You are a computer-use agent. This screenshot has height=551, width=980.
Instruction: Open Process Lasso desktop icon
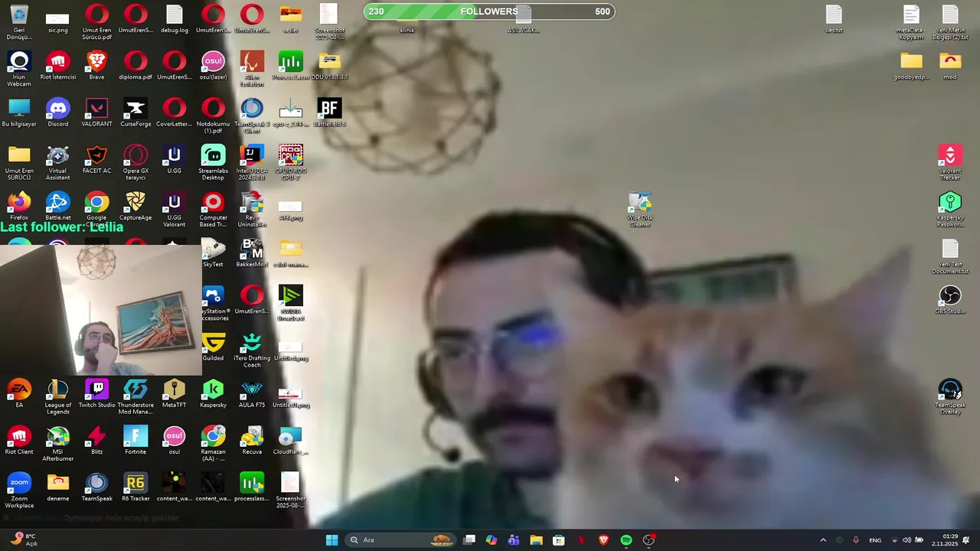point(291,66)
